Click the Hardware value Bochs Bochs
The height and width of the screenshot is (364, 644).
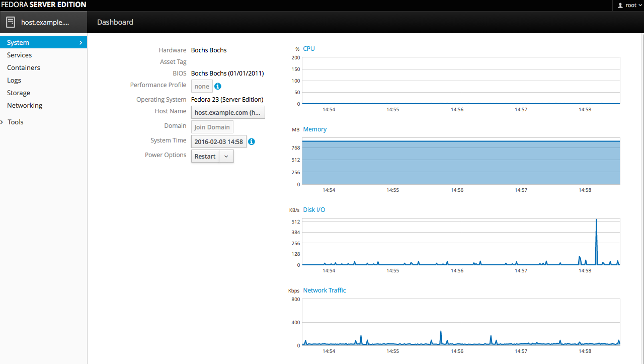pos(209,50)
